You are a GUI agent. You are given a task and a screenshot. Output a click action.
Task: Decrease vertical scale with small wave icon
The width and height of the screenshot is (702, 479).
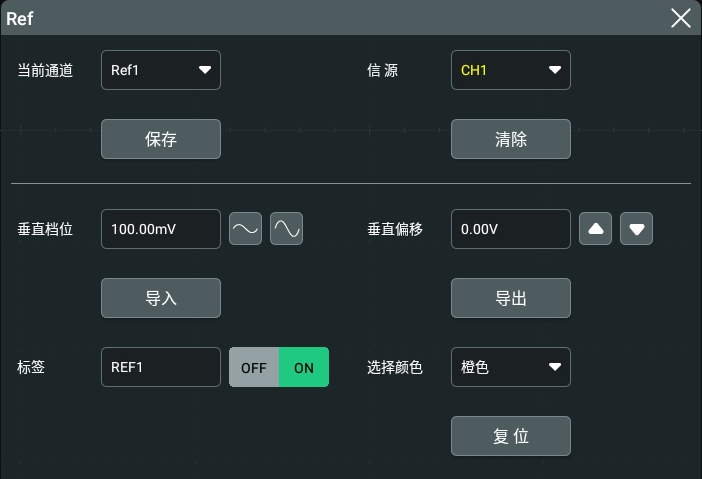pyautogui.click(x=245, y=229)
